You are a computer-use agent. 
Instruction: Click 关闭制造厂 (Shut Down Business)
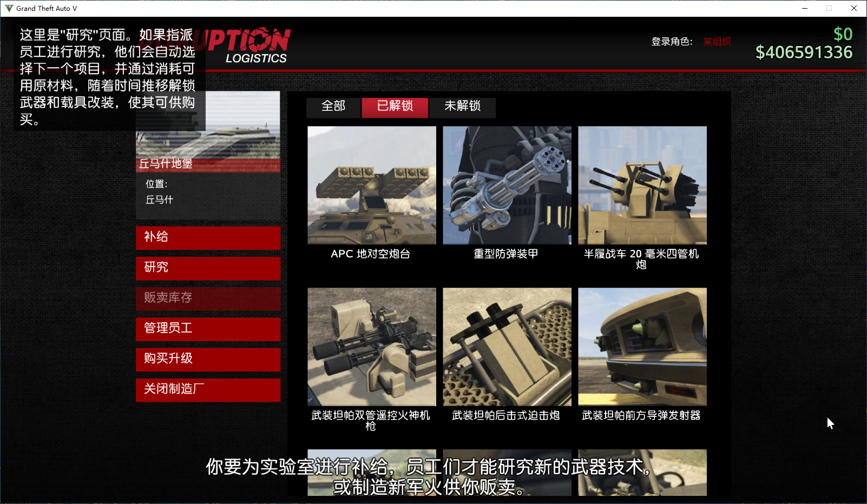point(208,389)
